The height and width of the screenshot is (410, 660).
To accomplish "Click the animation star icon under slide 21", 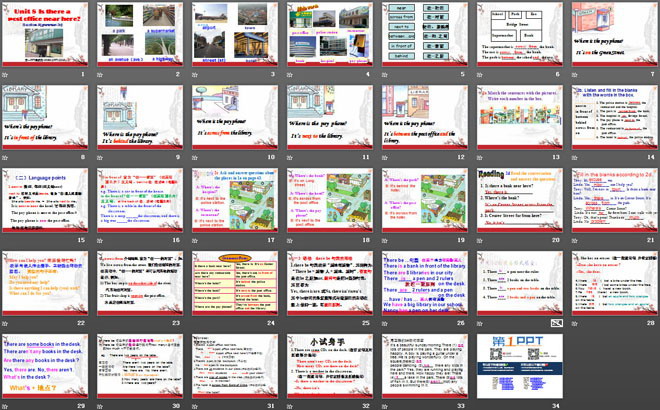I will pos(575,240).
